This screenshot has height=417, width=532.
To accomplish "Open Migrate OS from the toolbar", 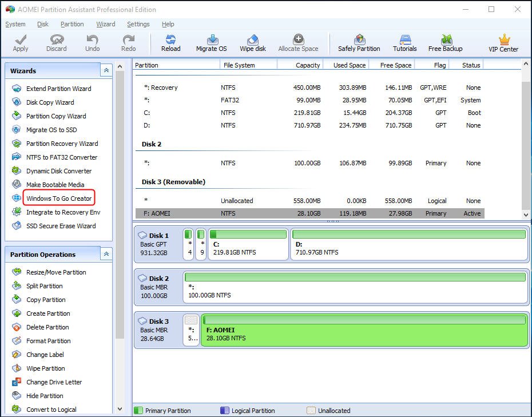I will (x=211, y=43).
